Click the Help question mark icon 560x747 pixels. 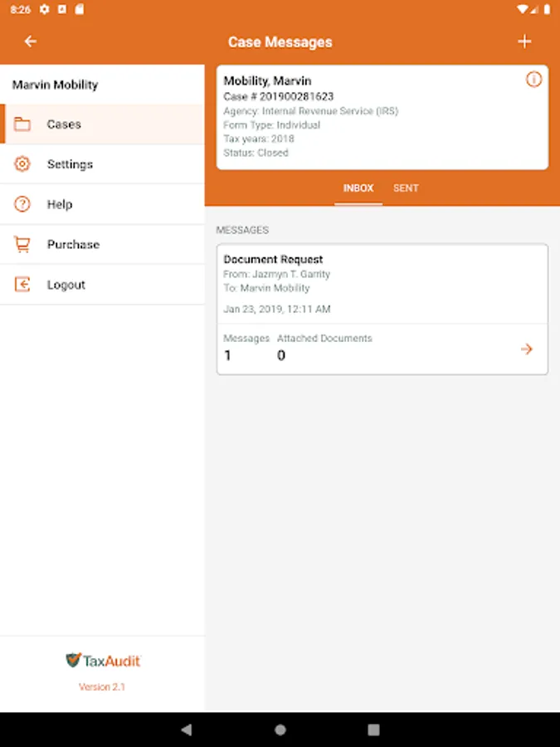22,204
